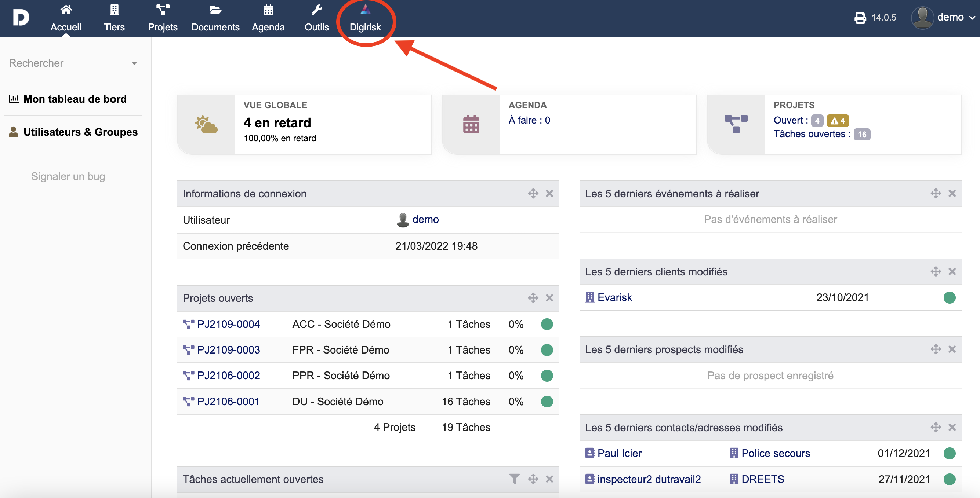Open the Evarisk client
This screenshot has width=980, height=498.
(614, 297)
